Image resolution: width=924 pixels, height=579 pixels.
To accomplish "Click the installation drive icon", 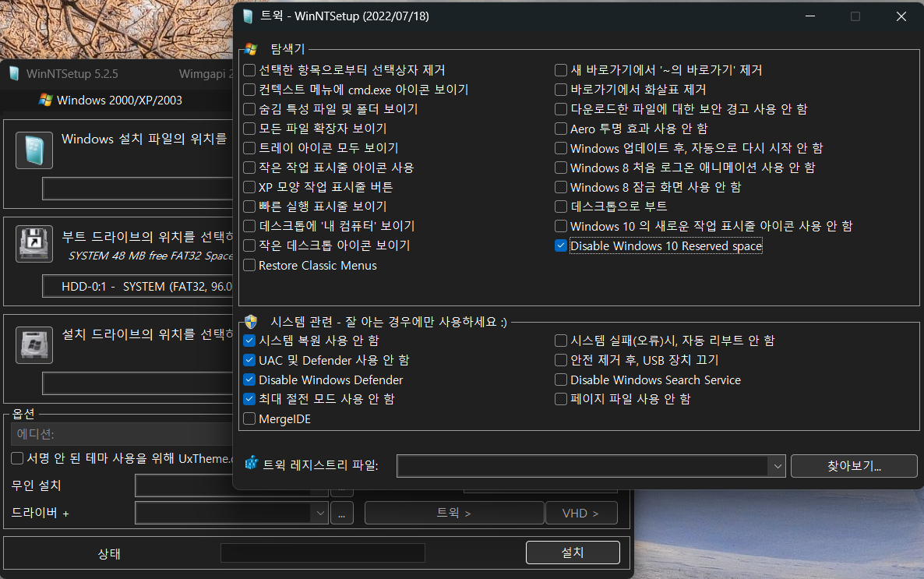I will 34,345.
